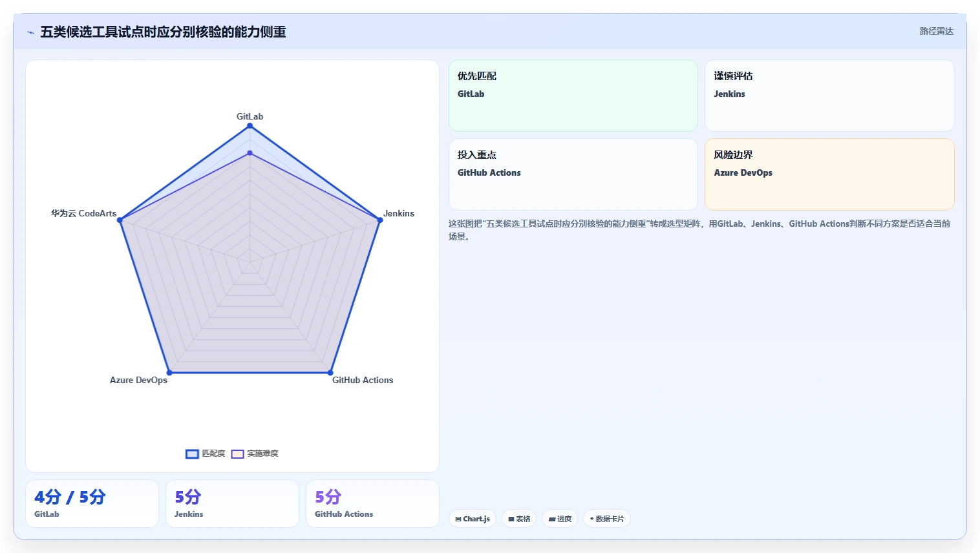Viewport: 980px width, 553px height.
Task: Select the 进度 tag chip
Action: pos(560,519)
